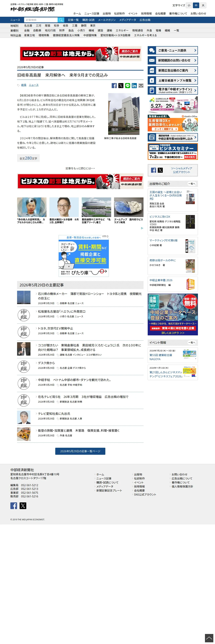This screenshot has width=215, height=644.
Task: Click 中経企業データベース登録のご案内 banner
Action: click(173, 314)
